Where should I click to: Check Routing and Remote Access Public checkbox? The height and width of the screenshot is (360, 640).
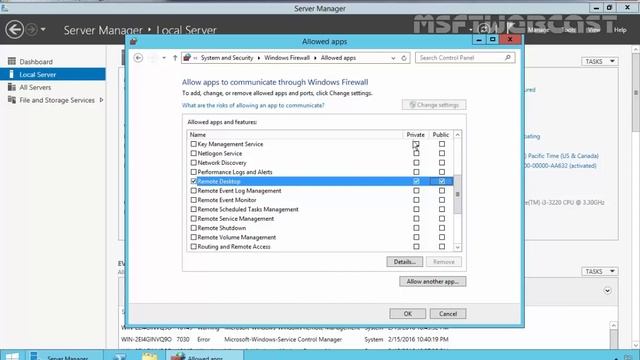click(442, 247)
